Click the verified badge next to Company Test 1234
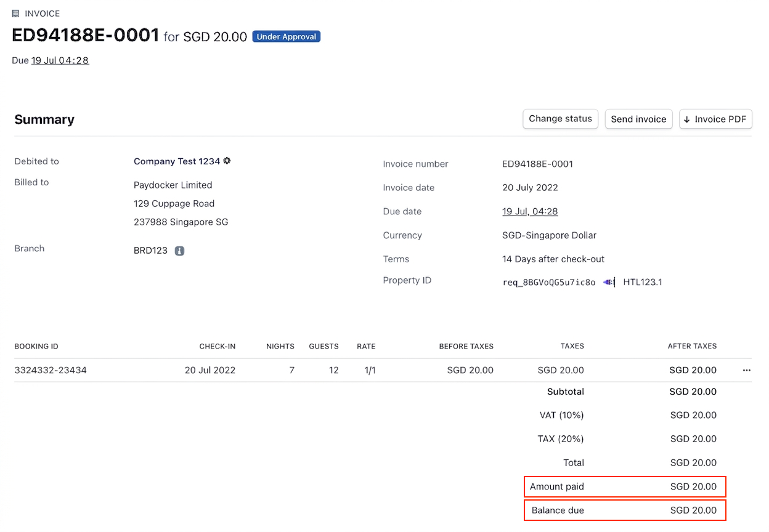This screenshot has width=769, height=532. pyautogui.click(x=227, y=161)
